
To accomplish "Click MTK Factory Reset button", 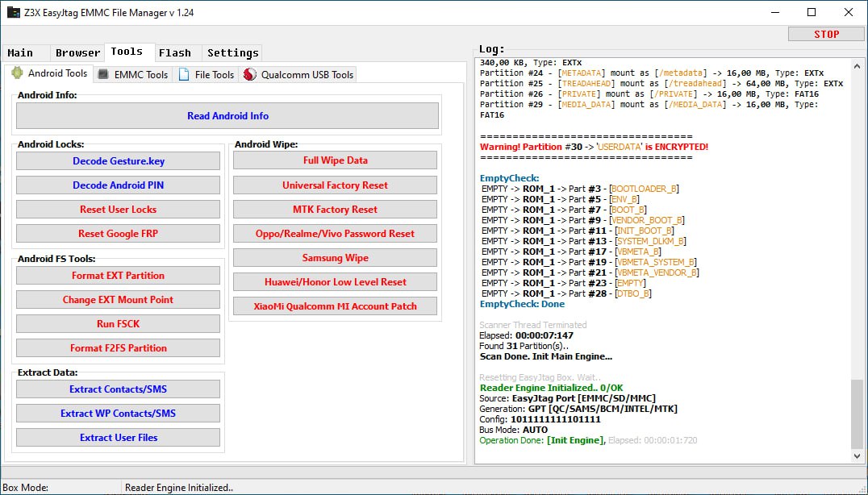I will tap(335, 210).
